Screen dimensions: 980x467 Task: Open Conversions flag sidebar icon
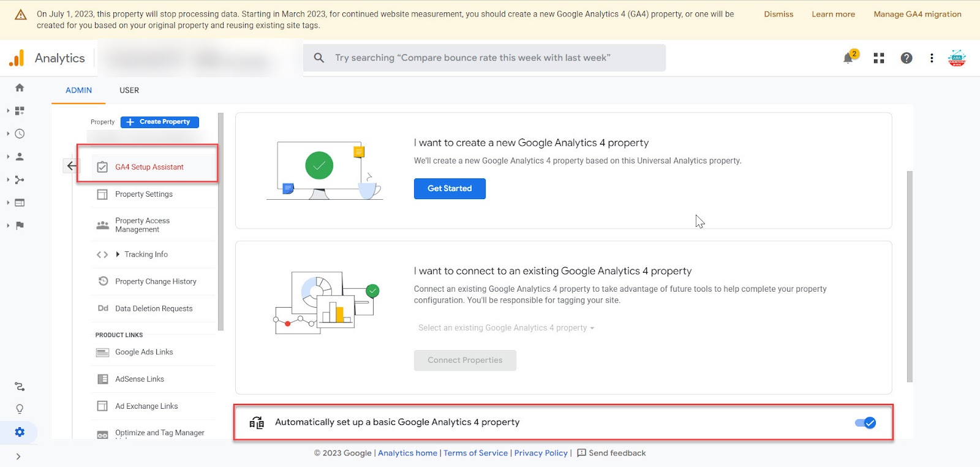20,226
